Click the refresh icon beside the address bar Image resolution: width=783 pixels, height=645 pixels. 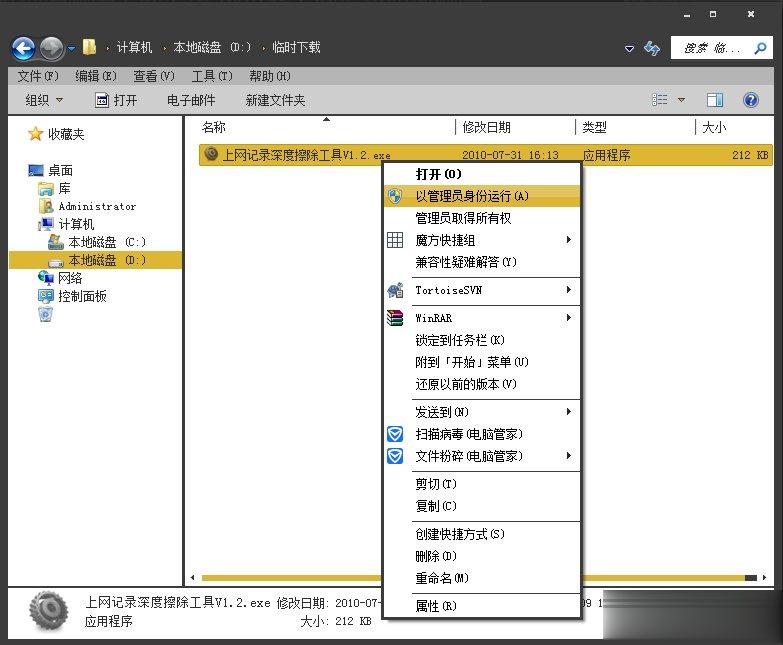click(x=652, y=48)
